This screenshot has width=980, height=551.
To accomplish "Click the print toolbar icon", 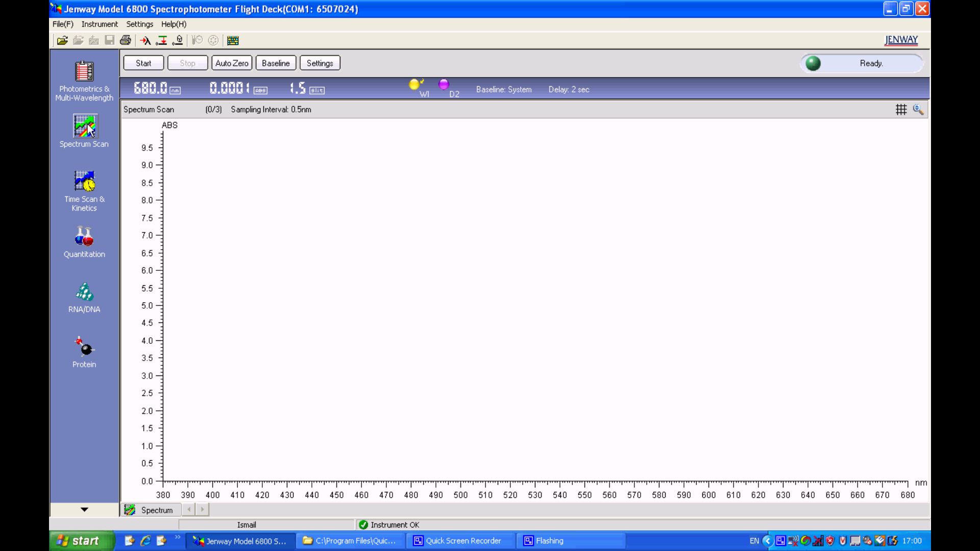I will pos(125,40).
